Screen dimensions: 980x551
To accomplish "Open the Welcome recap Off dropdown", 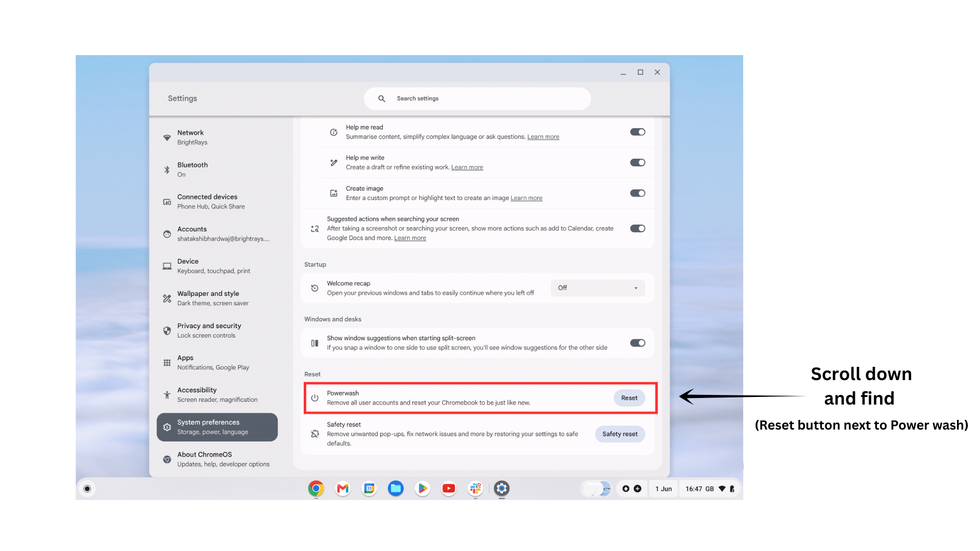I will pos(598,288).
